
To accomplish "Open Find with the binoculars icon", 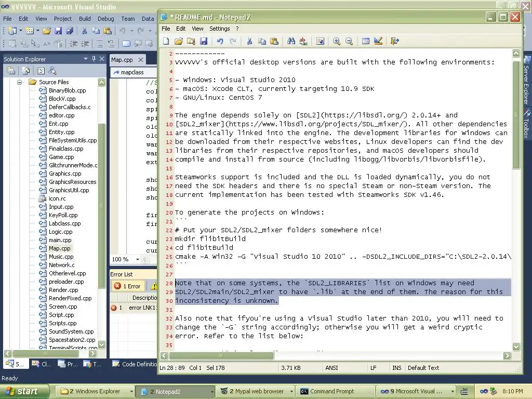I will click(x=291, y=41).
